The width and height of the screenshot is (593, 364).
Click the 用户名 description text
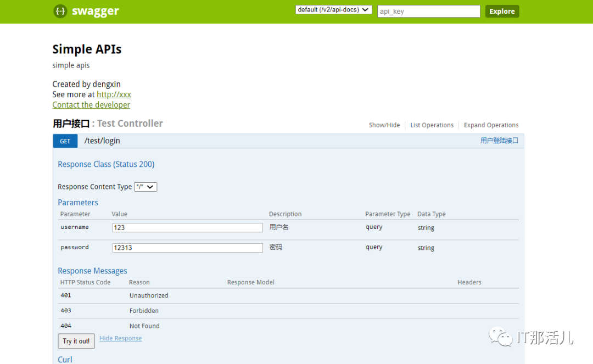point(279,227)
